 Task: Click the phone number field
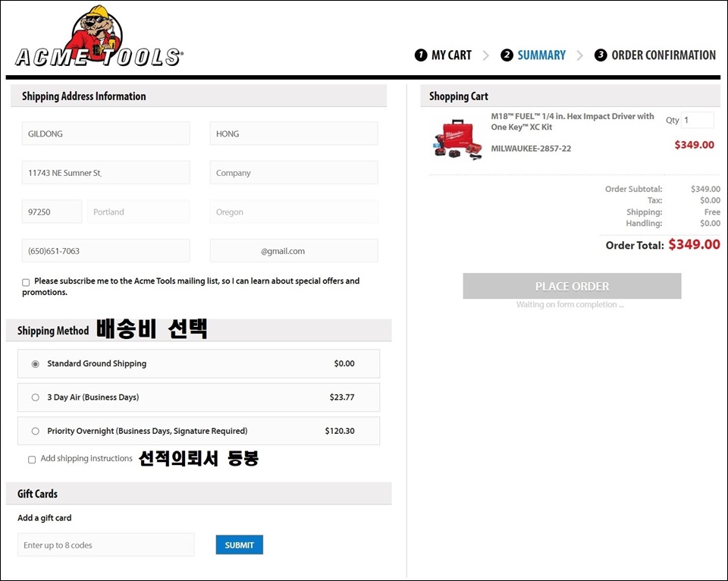[x=106, y=251]
